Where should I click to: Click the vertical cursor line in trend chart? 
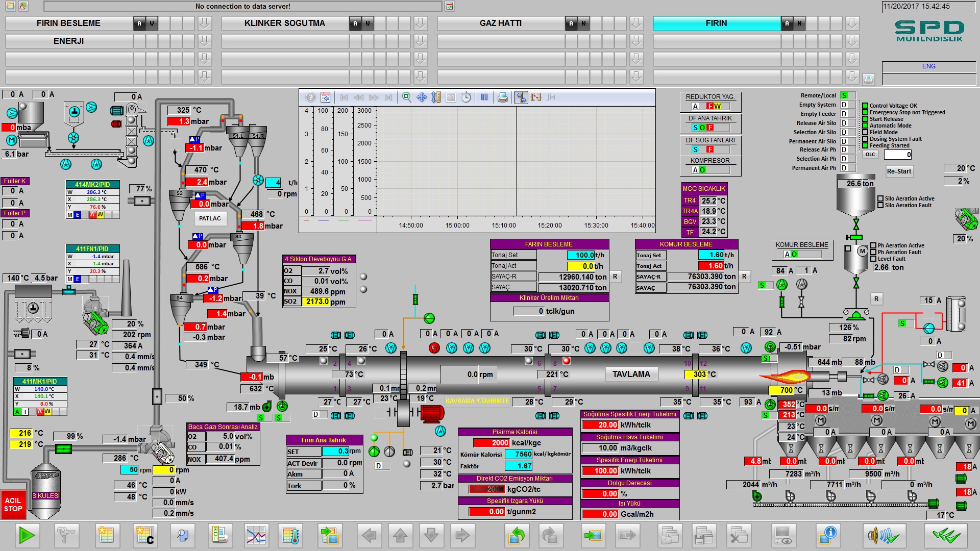tap(516, 161)
